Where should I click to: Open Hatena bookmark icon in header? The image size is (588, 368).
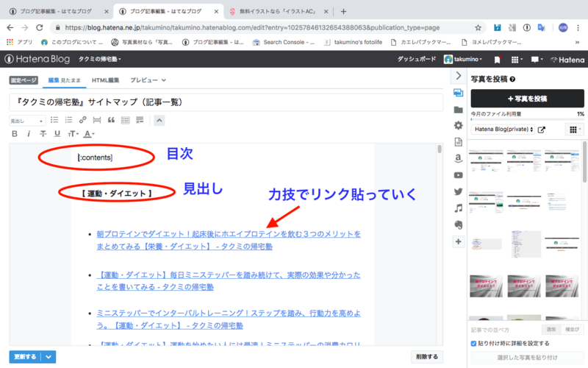pos(498,60)
